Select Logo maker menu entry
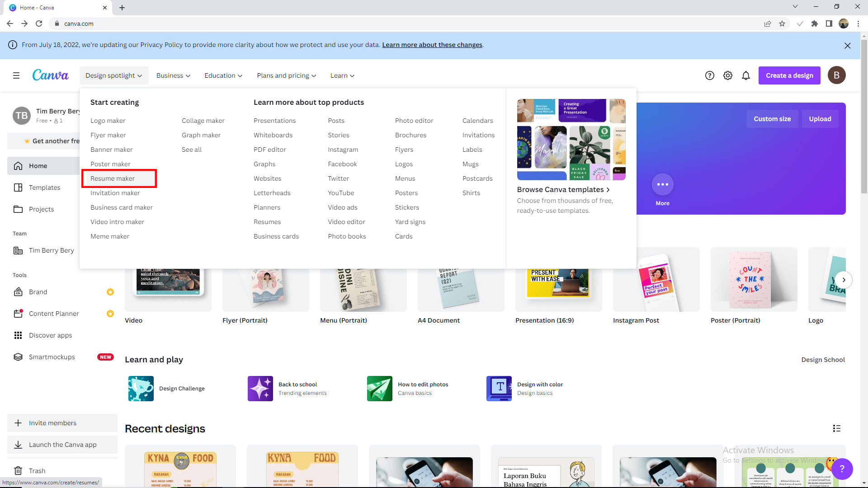The height and width of the screenshot is (488, 868). 108,121
